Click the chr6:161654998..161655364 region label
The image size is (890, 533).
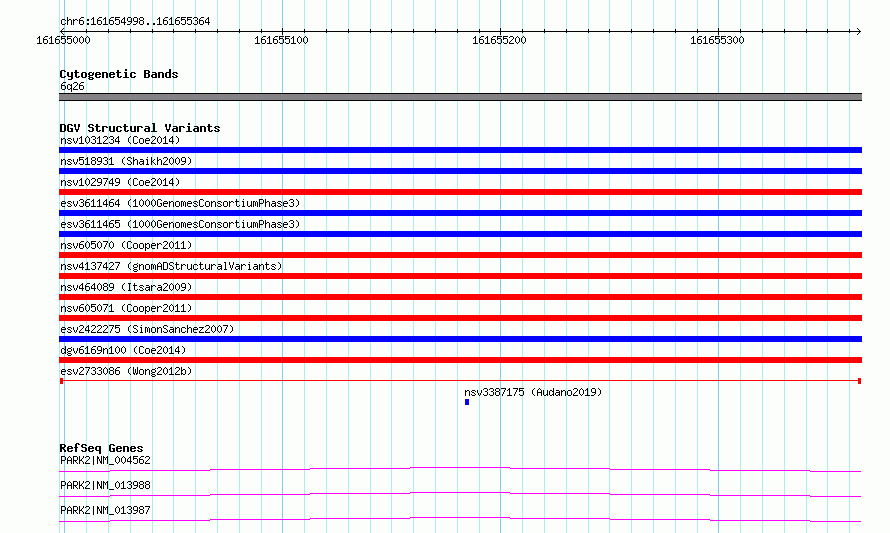click(135, 21)
